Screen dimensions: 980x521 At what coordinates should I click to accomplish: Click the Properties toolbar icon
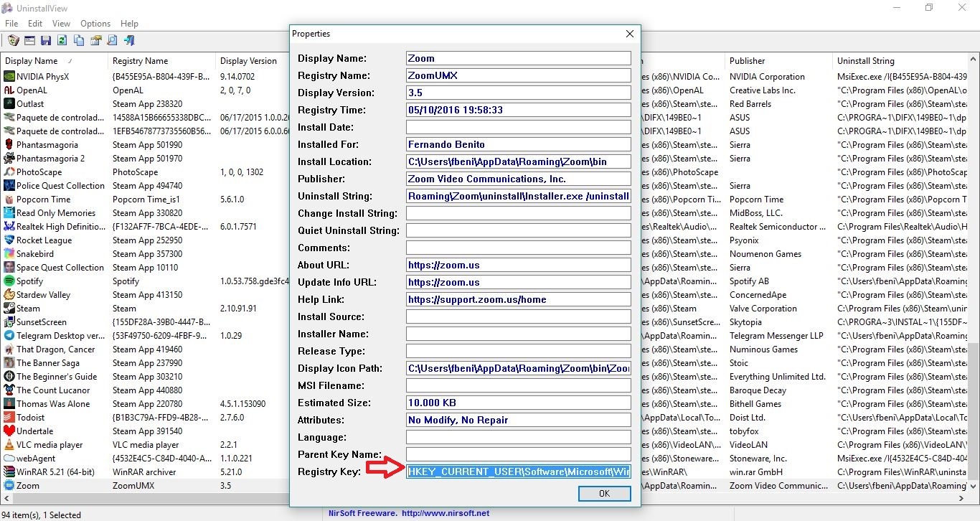click(x=95, y=41)
